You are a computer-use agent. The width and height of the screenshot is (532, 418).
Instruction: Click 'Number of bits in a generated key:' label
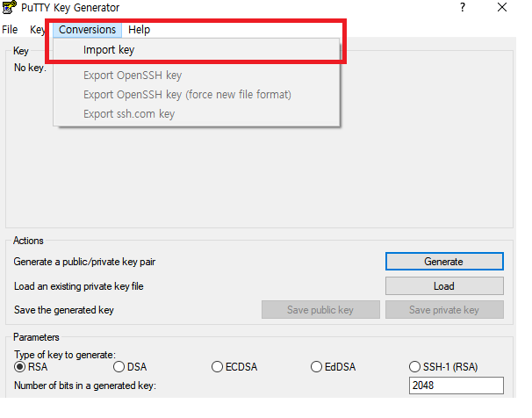85,386
